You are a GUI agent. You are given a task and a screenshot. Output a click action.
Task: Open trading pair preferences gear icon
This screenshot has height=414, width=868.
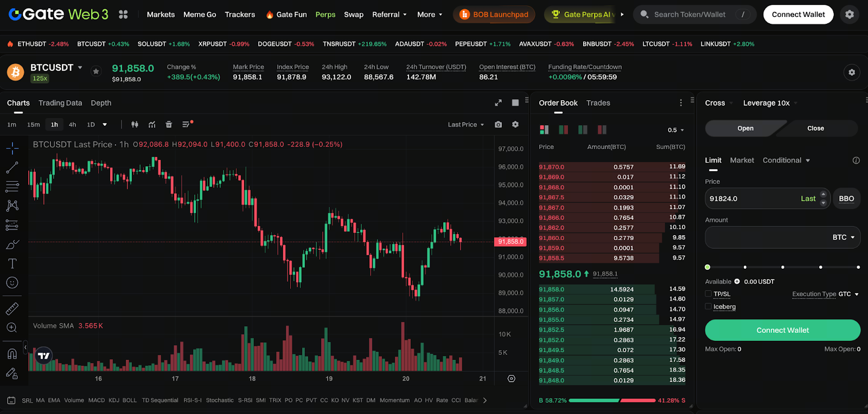click(852, 72)
